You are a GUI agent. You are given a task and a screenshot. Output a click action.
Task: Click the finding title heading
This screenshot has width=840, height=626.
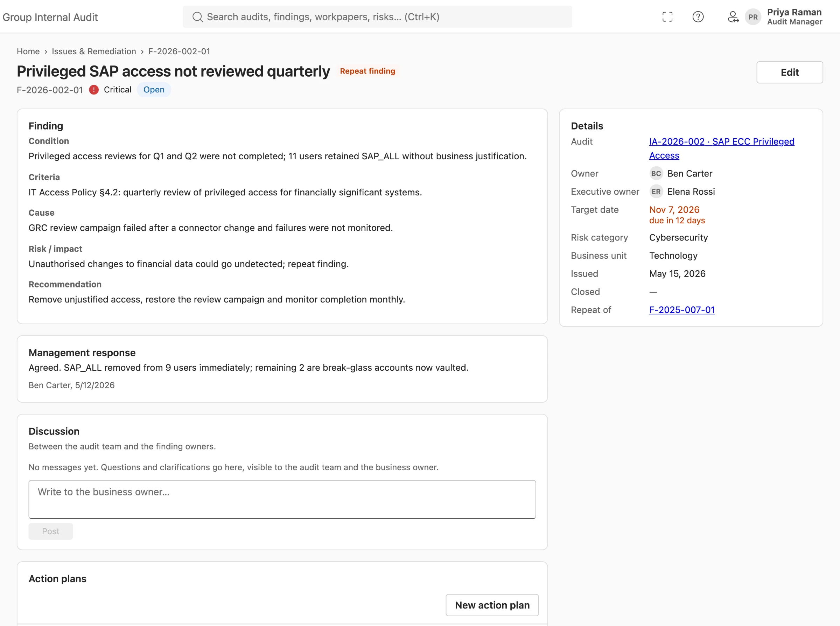coord(173,71)
